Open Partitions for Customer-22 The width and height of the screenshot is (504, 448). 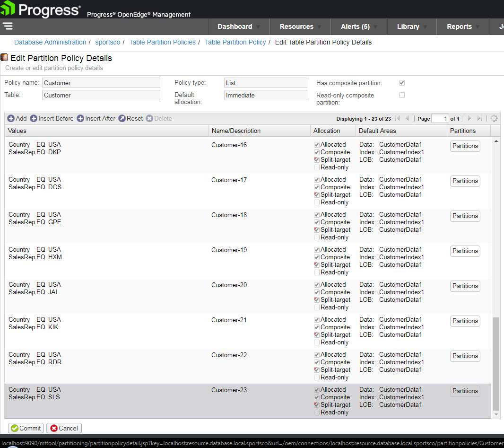click(x=465, y=356)
